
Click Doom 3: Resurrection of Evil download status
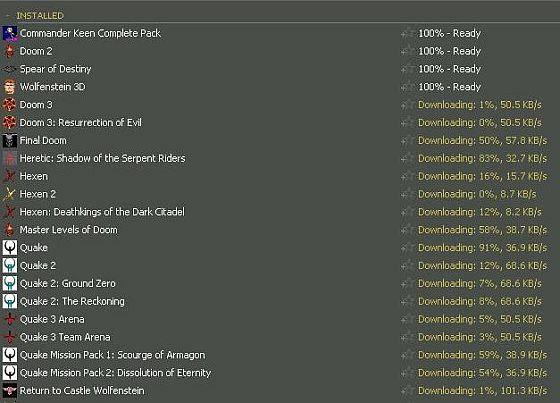(480, 123)
